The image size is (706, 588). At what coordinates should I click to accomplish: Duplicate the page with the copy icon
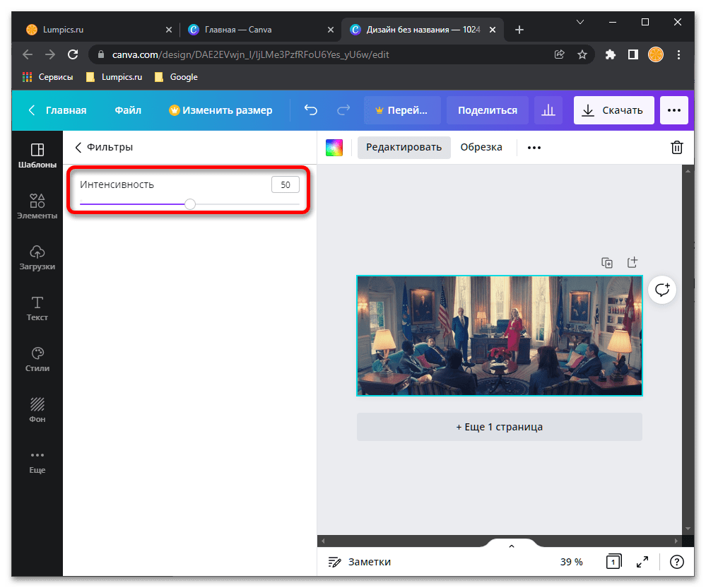point(607,262)
